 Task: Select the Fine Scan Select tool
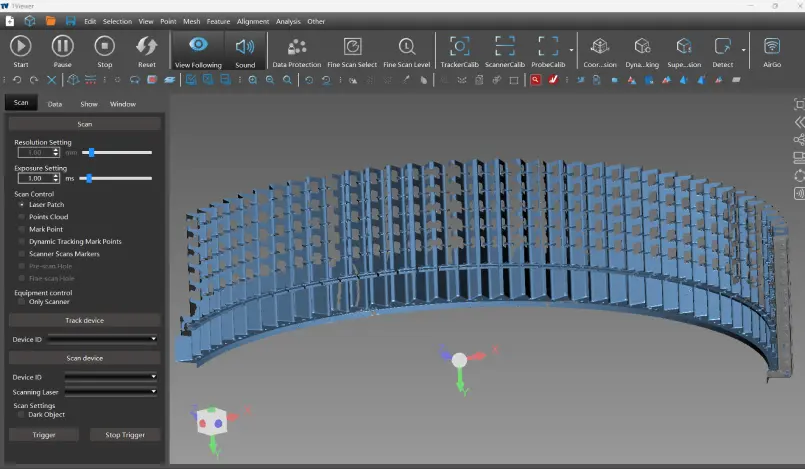[x=352, y=51]
